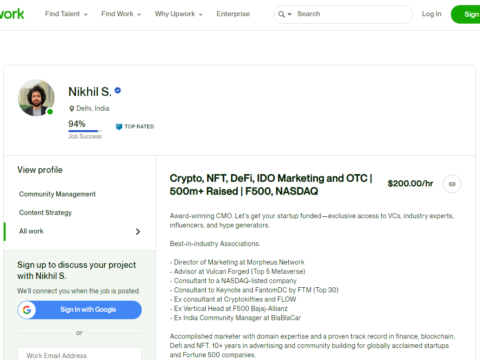Viewport: 480px width, 360px height.
Task: Go to the Enterprise page
Action: pos(233,14)
